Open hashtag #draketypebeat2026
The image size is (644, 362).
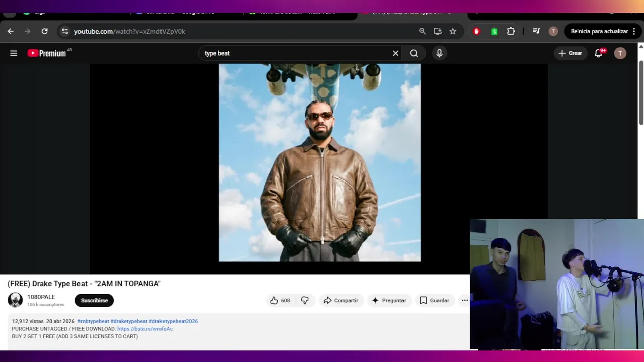click(x=173, y=321)
